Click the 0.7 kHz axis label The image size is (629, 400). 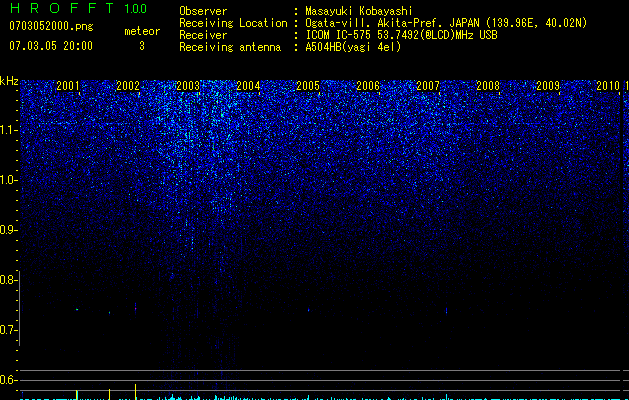point(8,330)
